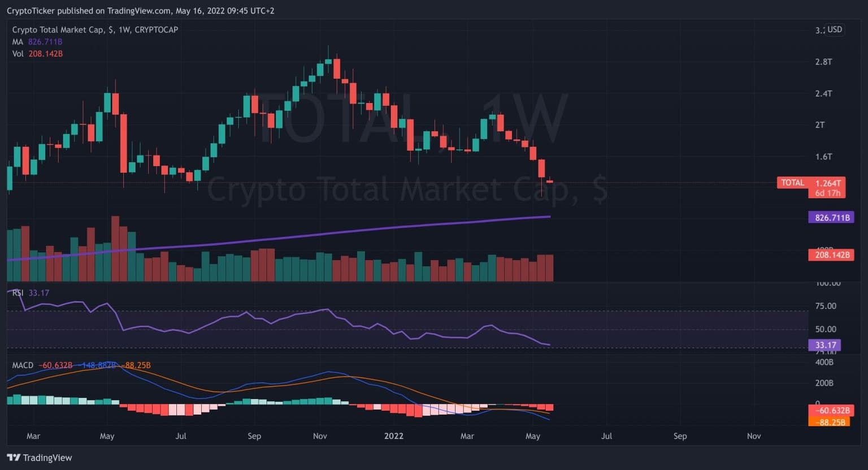Click the purple 33.17 RSI axis label

click(x=825, y=345)
